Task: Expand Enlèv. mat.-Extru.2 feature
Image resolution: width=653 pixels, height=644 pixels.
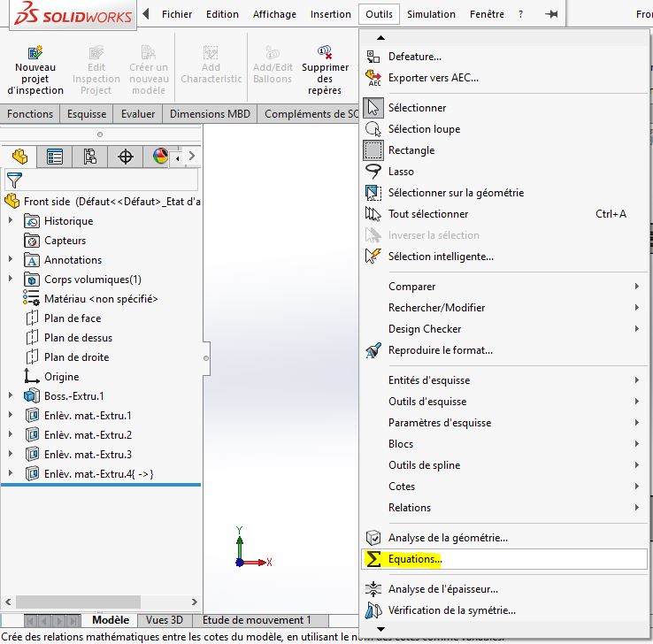Action: (11, 433)
